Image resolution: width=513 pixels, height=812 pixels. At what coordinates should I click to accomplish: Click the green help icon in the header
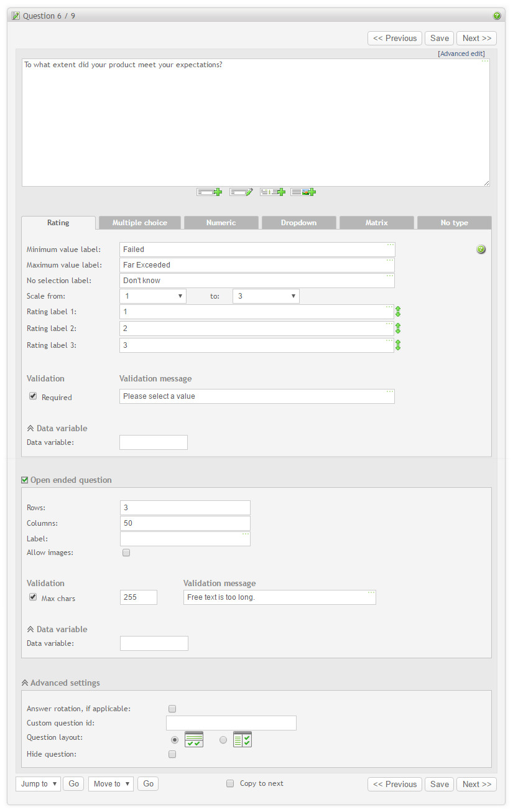tap(497, 16)
